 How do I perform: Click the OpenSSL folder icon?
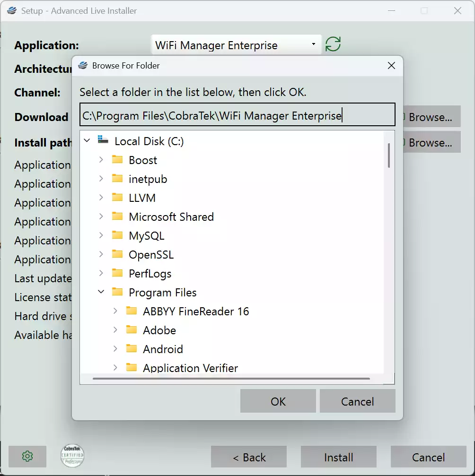117,254
